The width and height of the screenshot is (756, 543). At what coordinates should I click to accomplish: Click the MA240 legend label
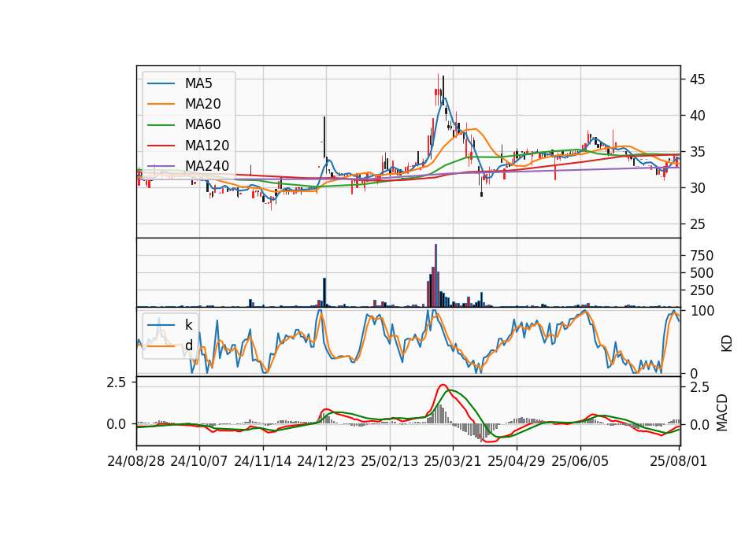207,166
